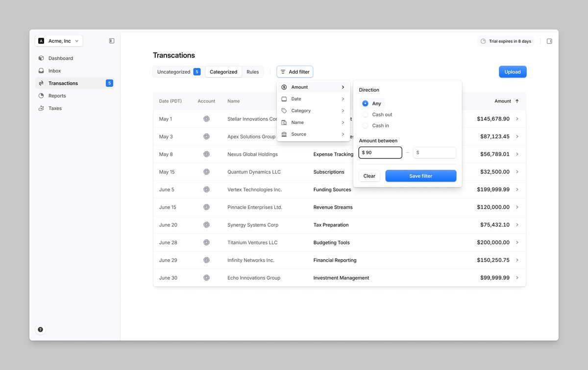
Task: Click the Upload button
Action: click(x=513, y=72)
